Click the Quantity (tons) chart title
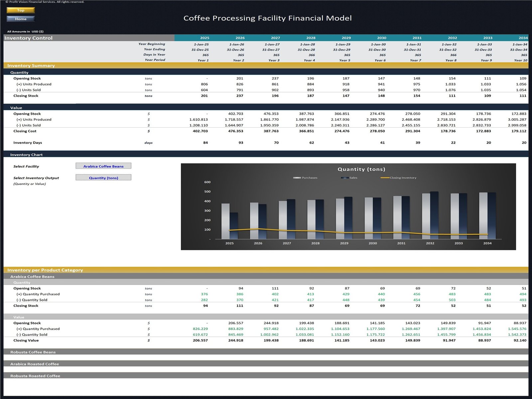Viewport: 532px width, 399px height. click(x=362, y=169)
